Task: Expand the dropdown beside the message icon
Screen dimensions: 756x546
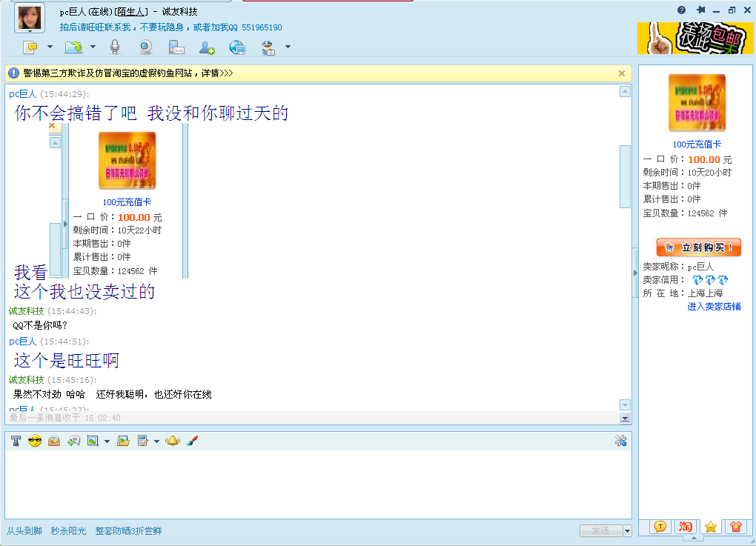Action: (x=50, y=47)
